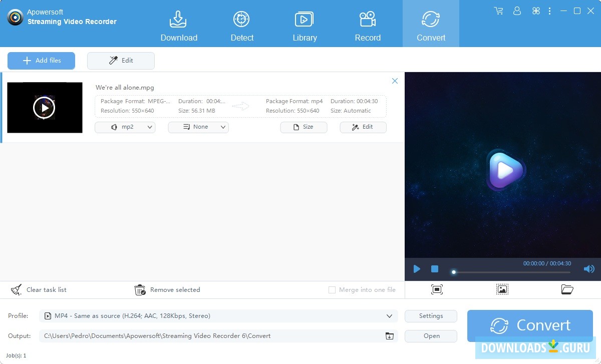Take a snapshot with the image icon
This screenshot has width=601, height=364.
click(x=502, y=289)
